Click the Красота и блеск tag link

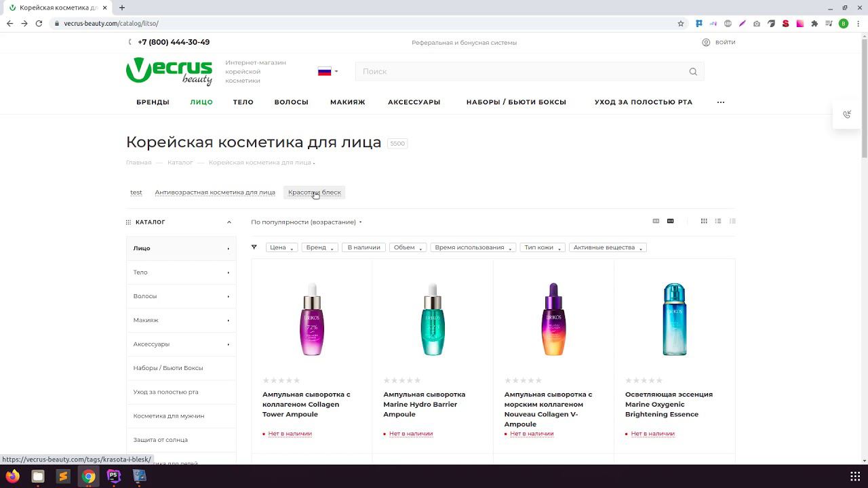click(315, 192)
